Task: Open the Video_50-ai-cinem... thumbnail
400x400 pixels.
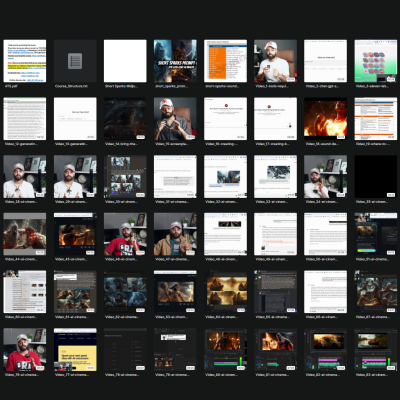Action: click(325, 234)
